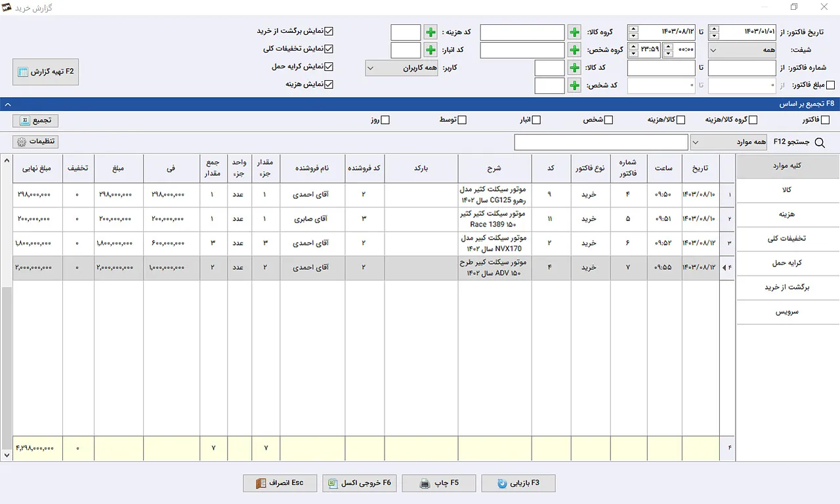Click the green plus next to کد کالا
The width and height of the screenshot is (840, 504).
(574, 68)
